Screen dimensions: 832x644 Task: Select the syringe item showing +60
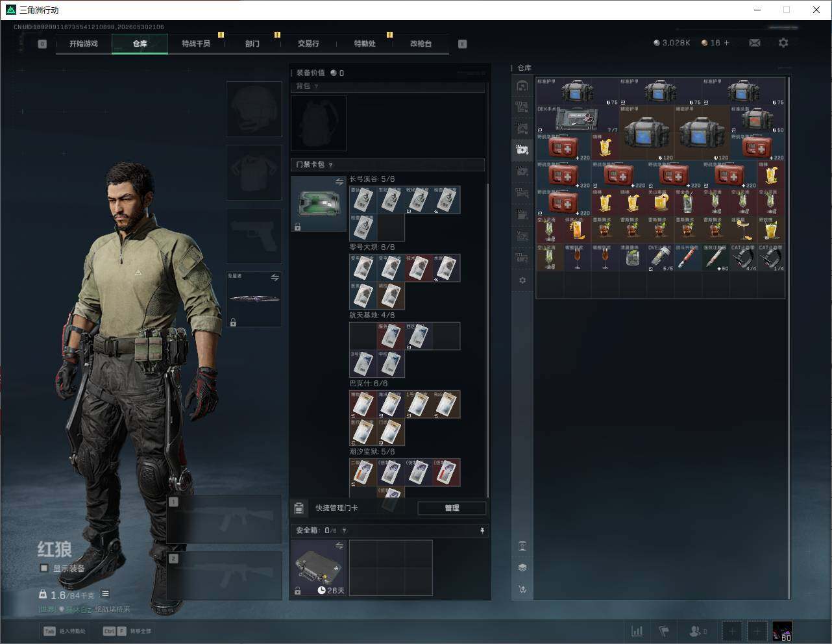point(716,257)
